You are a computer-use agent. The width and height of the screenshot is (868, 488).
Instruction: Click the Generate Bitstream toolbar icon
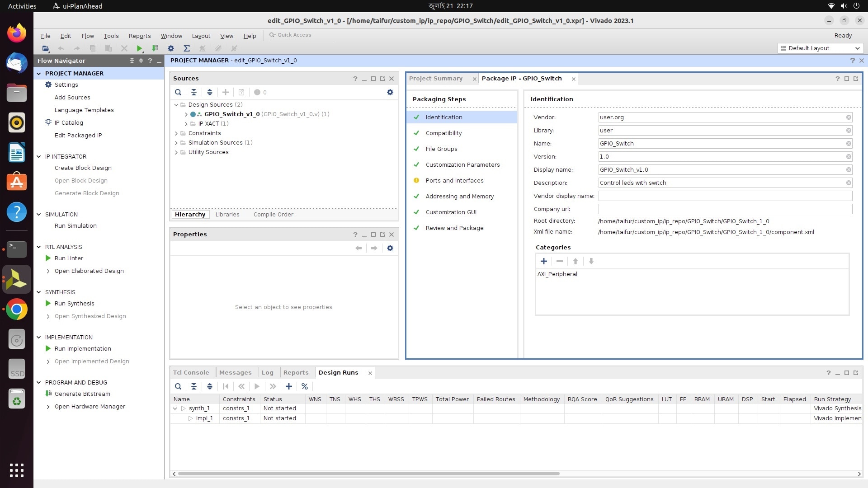point(155,48)
